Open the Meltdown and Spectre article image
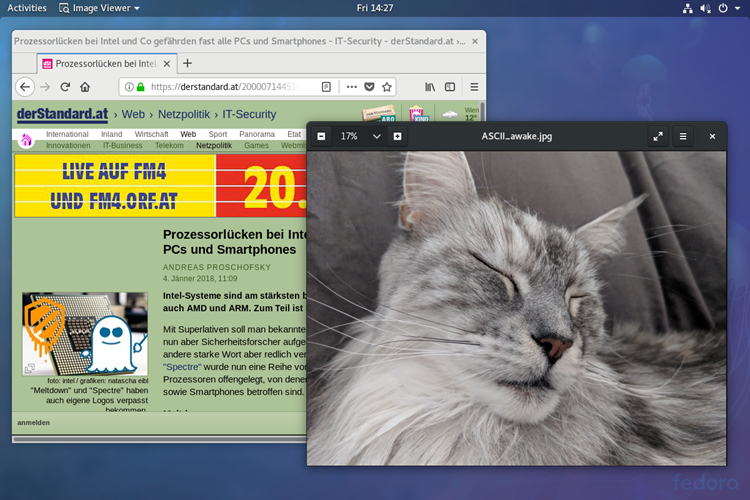 (x=85, y=334)
